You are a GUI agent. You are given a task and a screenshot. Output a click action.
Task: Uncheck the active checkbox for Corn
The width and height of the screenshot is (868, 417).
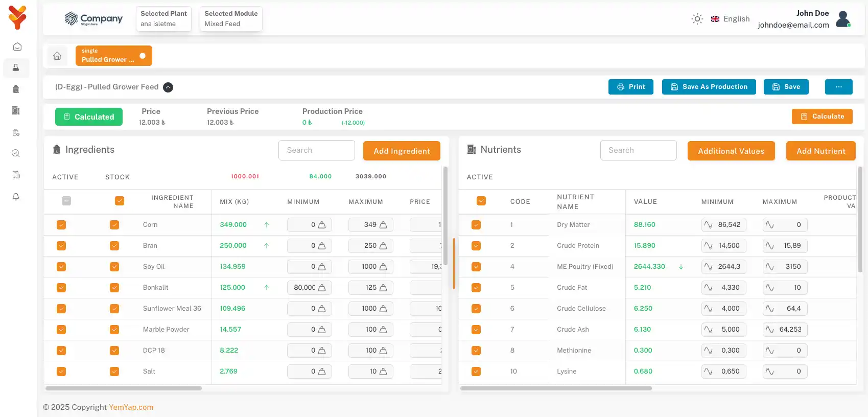coord(61,225)
